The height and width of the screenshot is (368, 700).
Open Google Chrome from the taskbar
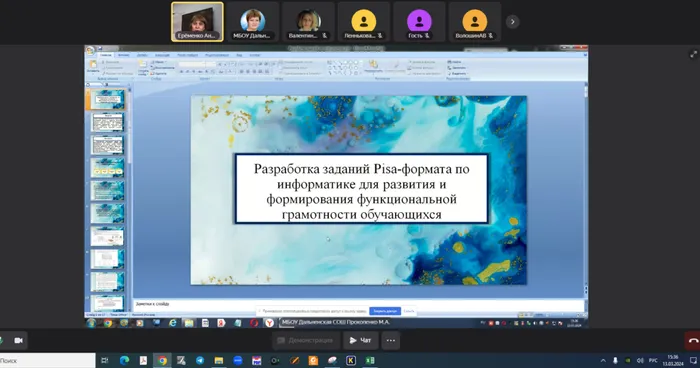pyautogui.click(x=162, y=360)
